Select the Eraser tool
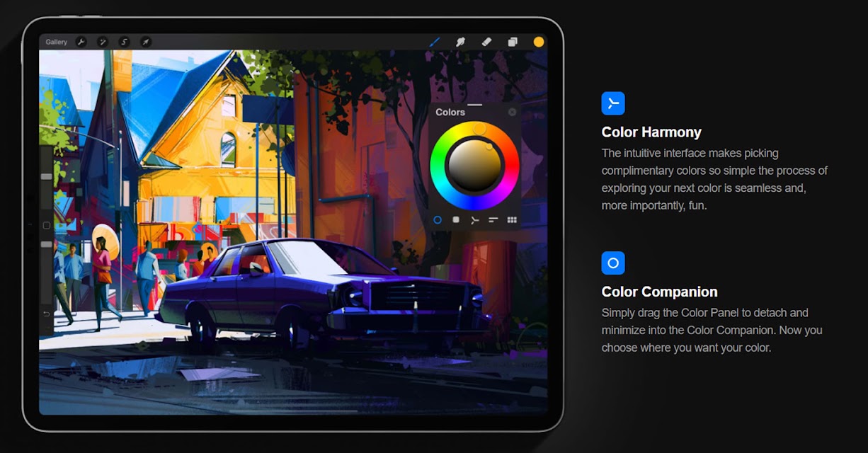This screenshot has width=868, height=453. point(486,42)
